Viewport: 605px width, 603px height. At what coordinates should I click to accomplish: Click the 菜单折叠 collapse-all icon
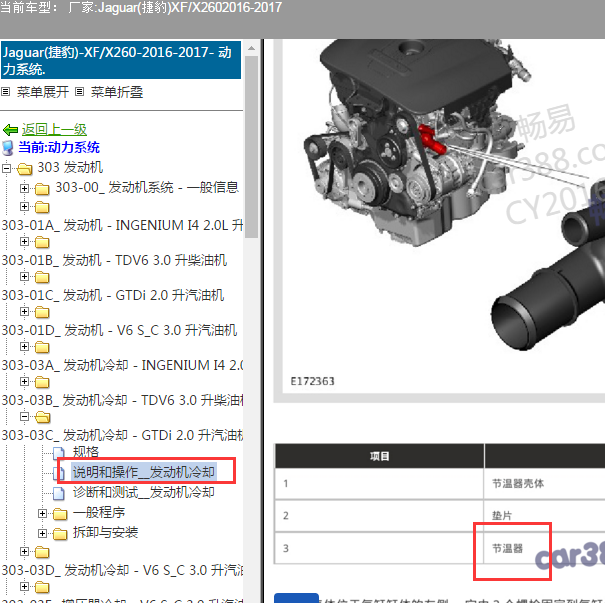click(79, 92)
